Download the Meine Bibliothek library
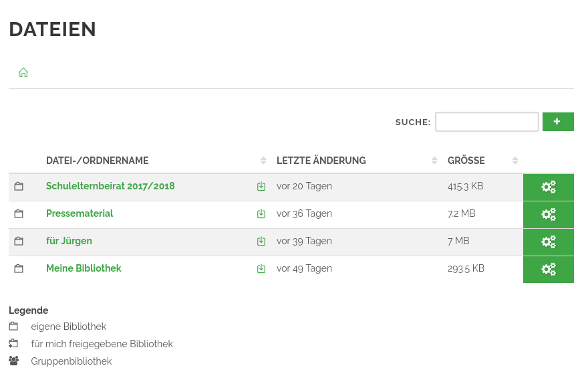Image resolution: width=588 pixels, height=372 pixels. (261, 268)
